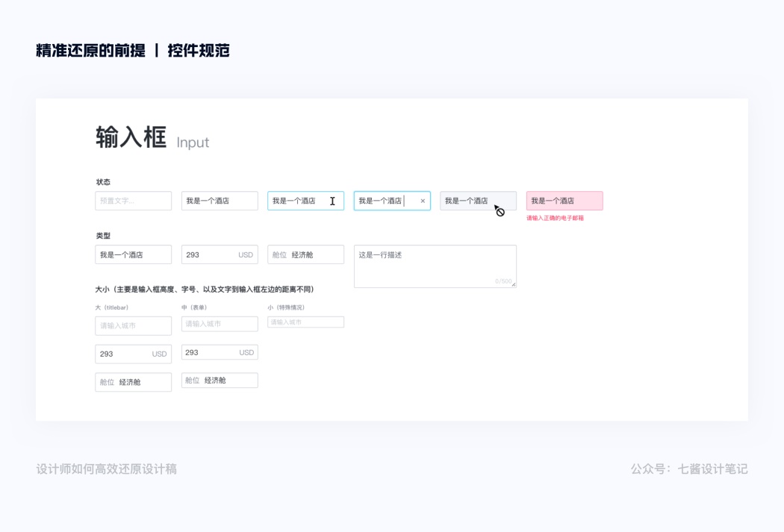Click the 大小 section label with its description
Viewport: 784px width, 532px height.
(x=205, y=290)
